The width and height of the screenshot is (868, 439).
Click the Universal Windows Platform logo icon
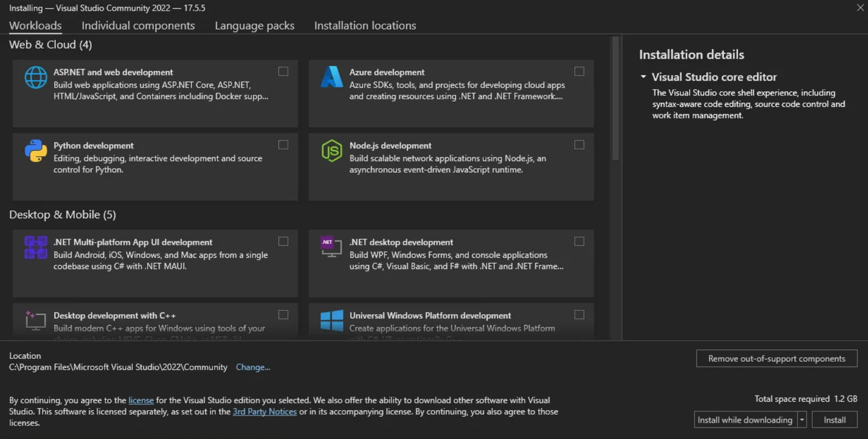click(x=331, y=320)
